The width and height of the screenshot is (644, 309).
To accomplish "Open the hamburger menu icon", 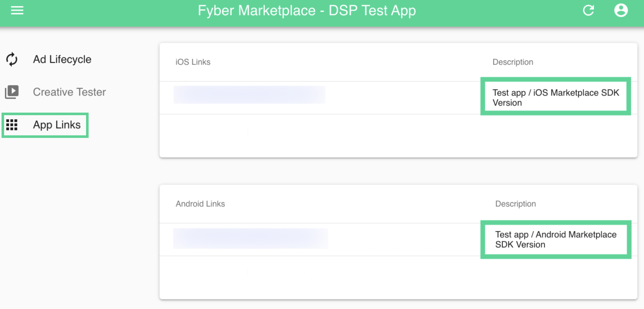I will tap(17, 10).
